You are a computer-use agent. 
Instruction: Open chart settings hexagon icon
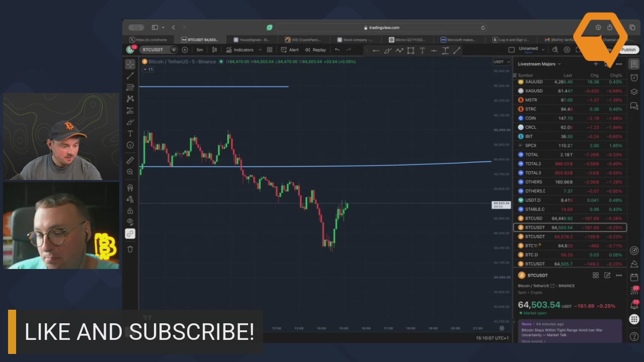click(567, 50)
